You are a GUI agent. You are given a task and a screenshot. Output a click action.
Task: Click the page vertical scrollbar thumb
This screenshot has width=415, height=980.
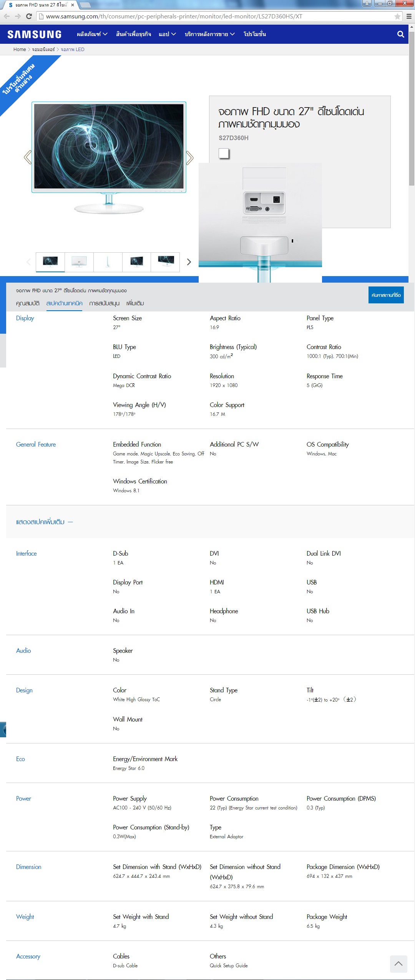click(412, 108)
